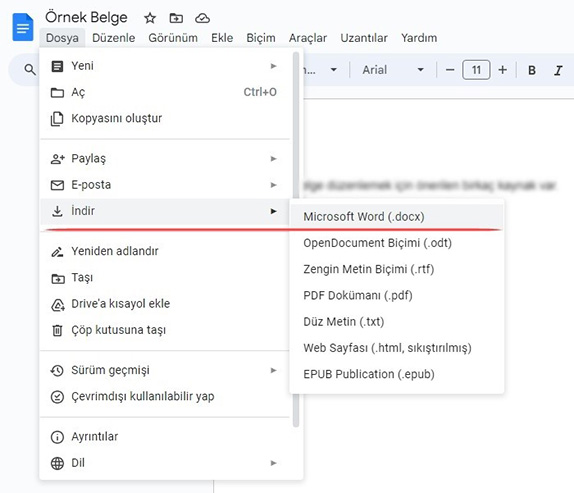Download as PDF Dokümanı (.pdf)

pyautogui.click(x=397, y=295)
